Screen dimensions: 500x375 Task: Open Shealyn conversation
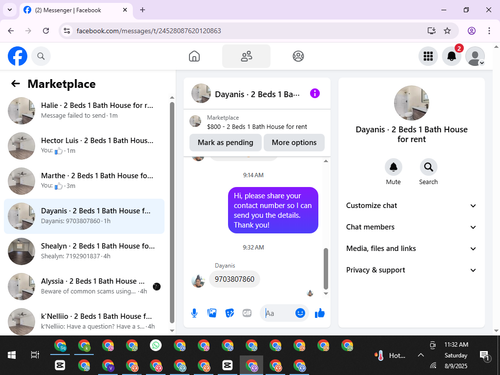[84, 251]
